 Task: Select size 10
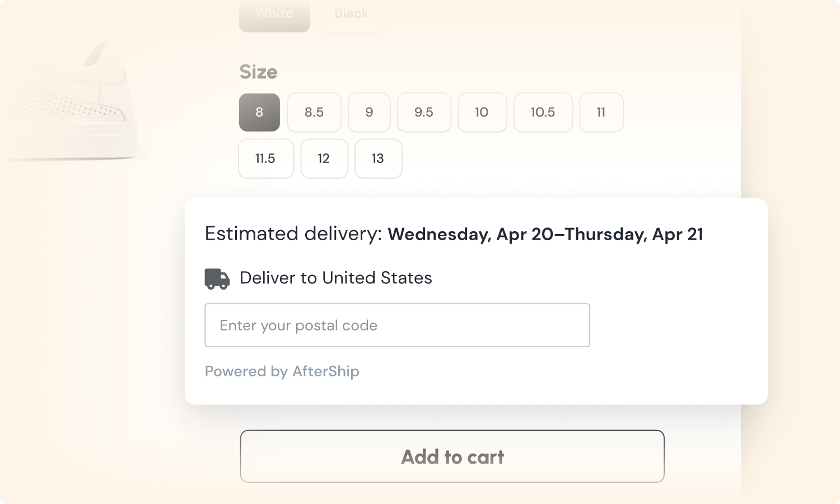click(x=482, y=113)
